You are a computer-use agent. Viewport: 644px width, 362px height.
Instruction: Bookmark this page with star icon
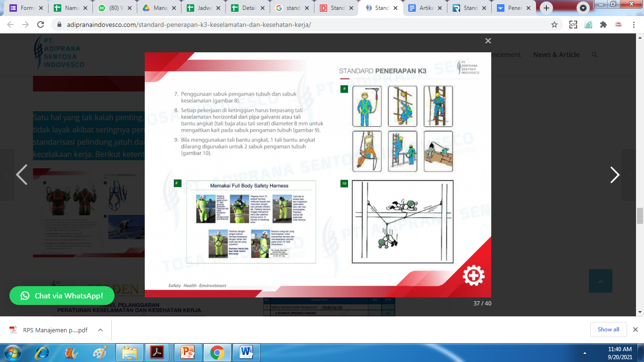pos(554,25)
